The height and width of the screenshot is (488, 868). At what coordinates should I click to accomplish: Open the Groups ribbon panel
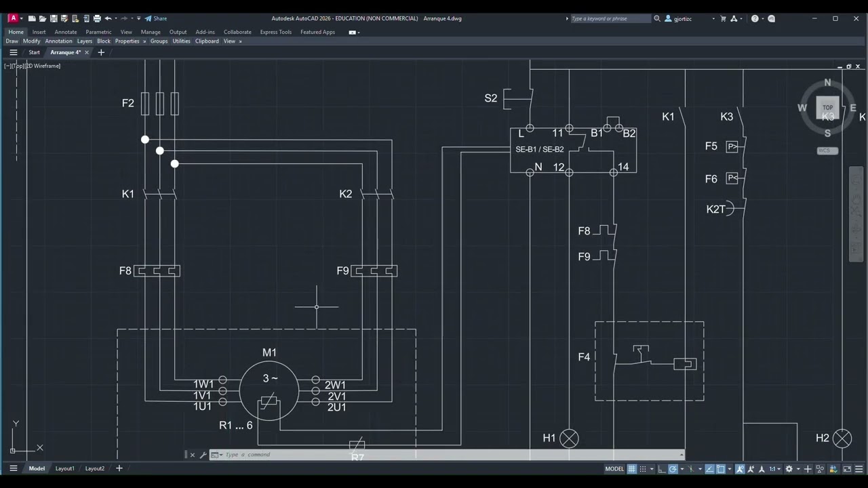click(159, 41)
